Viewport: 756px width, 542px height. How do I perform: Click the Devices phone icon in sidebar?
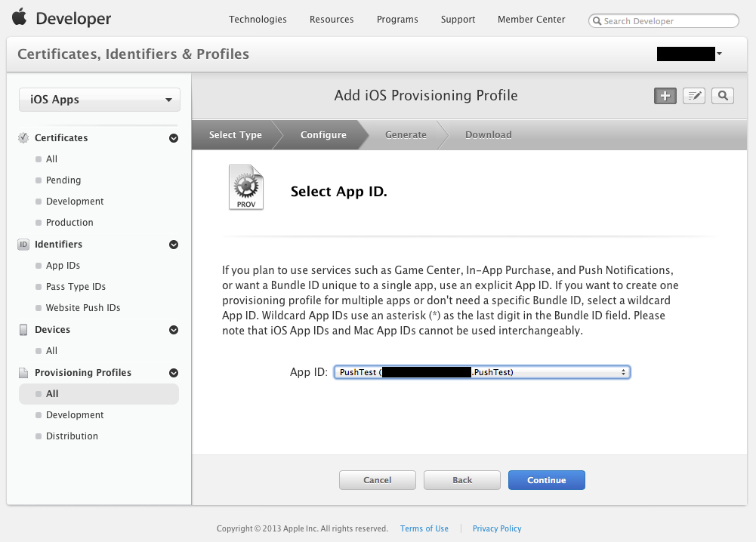coord(23,330)
